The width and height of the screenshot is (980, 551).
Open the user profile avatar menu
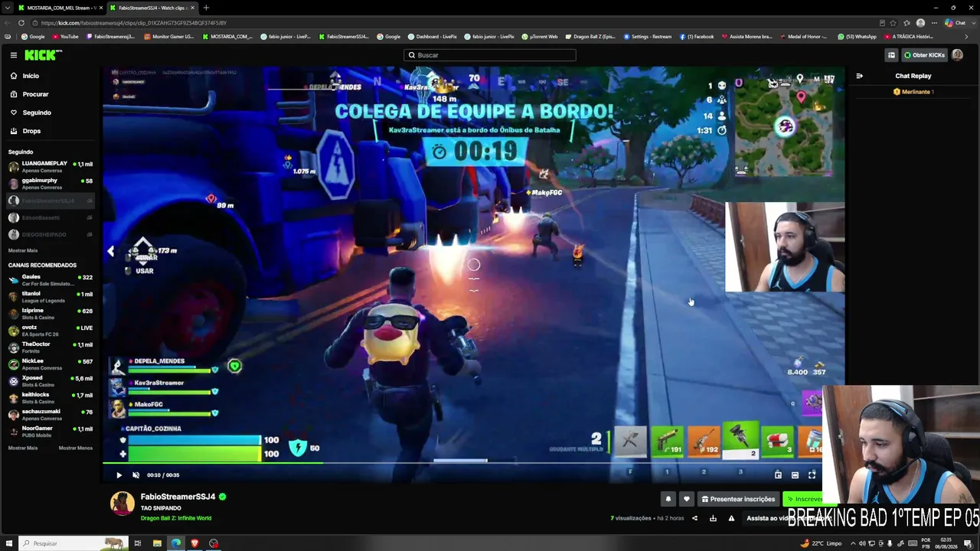(958, 55)
